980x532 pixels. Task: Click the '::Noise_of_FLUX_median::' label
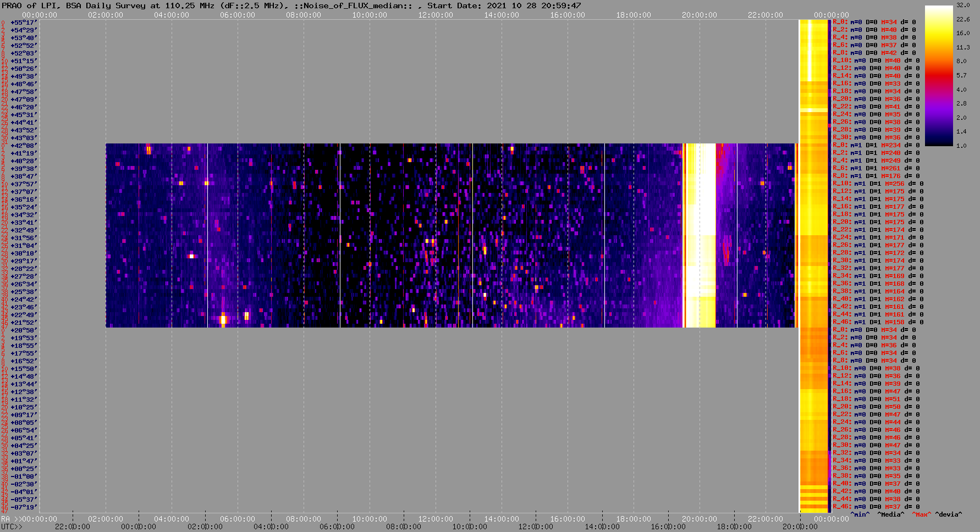coord(353,5)
